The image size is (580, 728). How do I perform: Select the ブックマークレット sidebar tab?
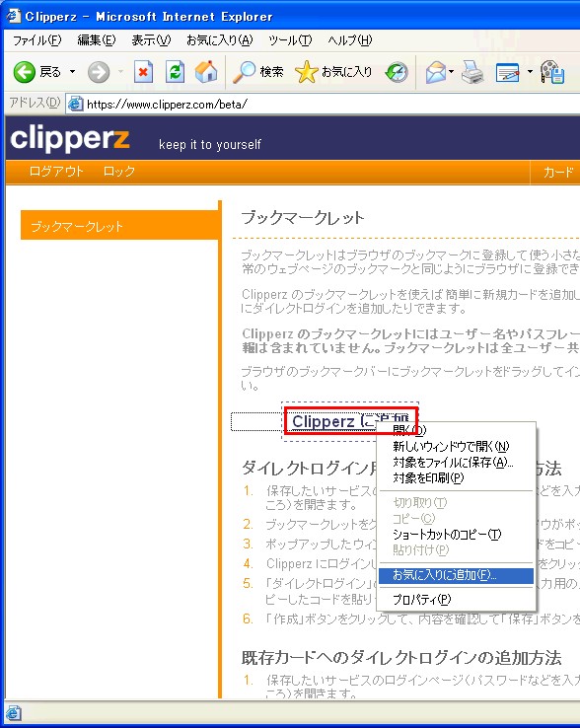click(119, 226)
